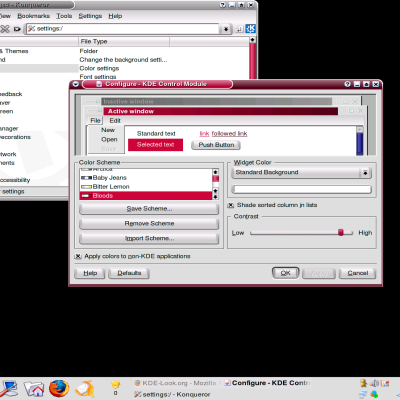Toggle Shade sorted column in lists
This screenshot has width=400, height=400.
[230, 205]
